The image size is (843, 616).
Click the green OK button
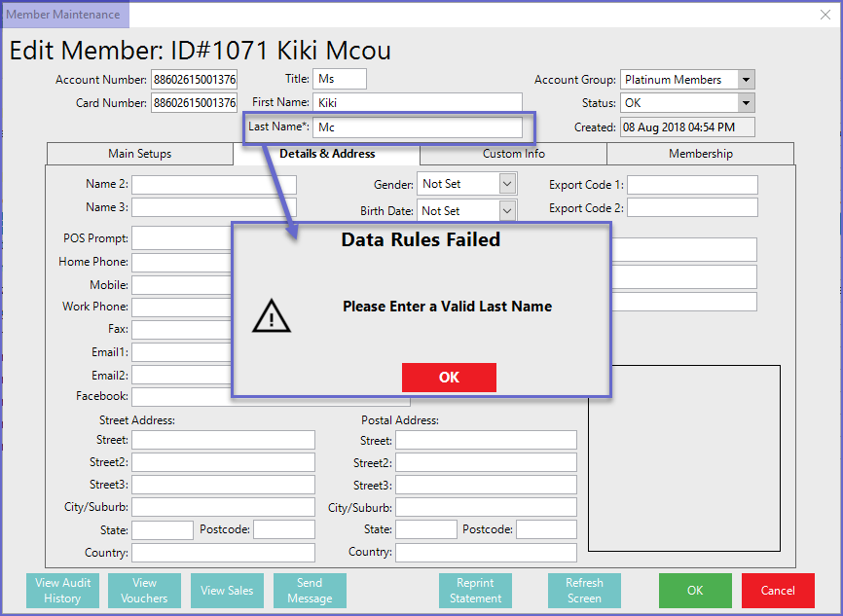(694, 591)
